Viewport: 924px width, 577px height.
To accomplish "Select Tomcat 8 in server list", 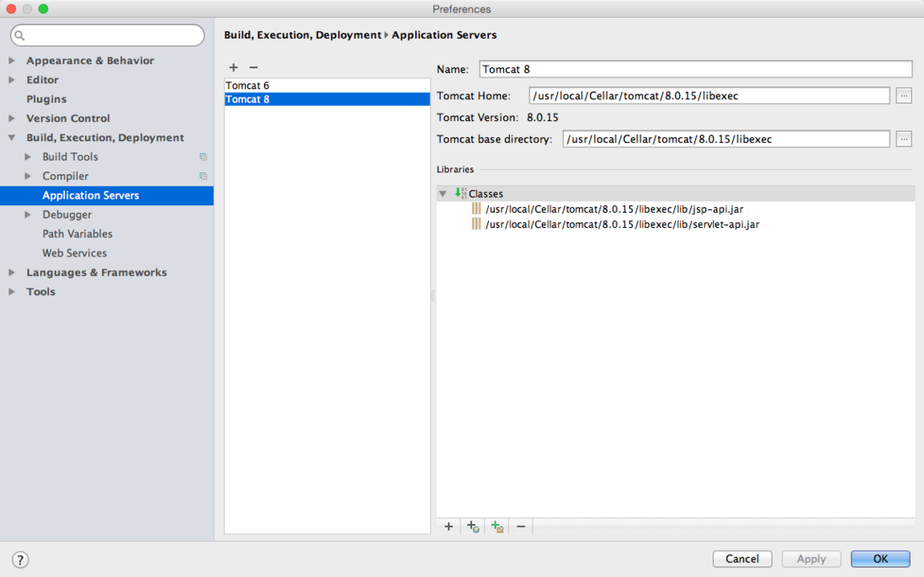I will (x=327, y=99).
